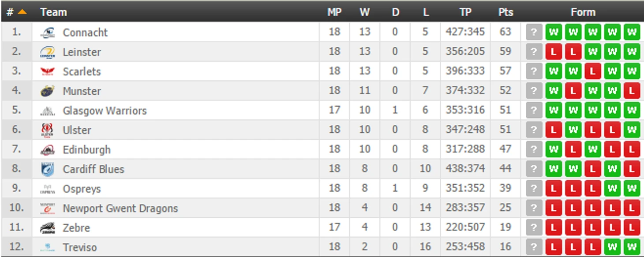This screenshot has height=257, width=644.
Task: Sort standings by Pts column header
Action: (505, 12)
